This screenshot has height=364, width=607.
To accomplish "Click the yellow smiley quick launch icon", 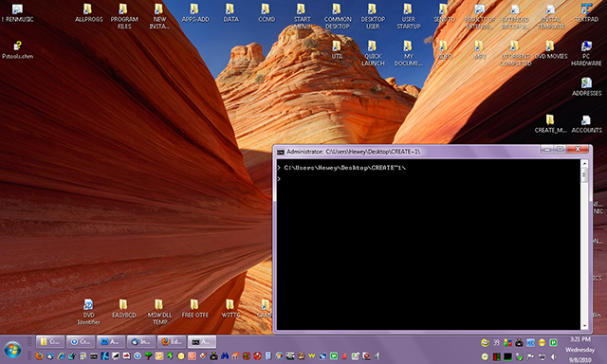I will point(181,356).
